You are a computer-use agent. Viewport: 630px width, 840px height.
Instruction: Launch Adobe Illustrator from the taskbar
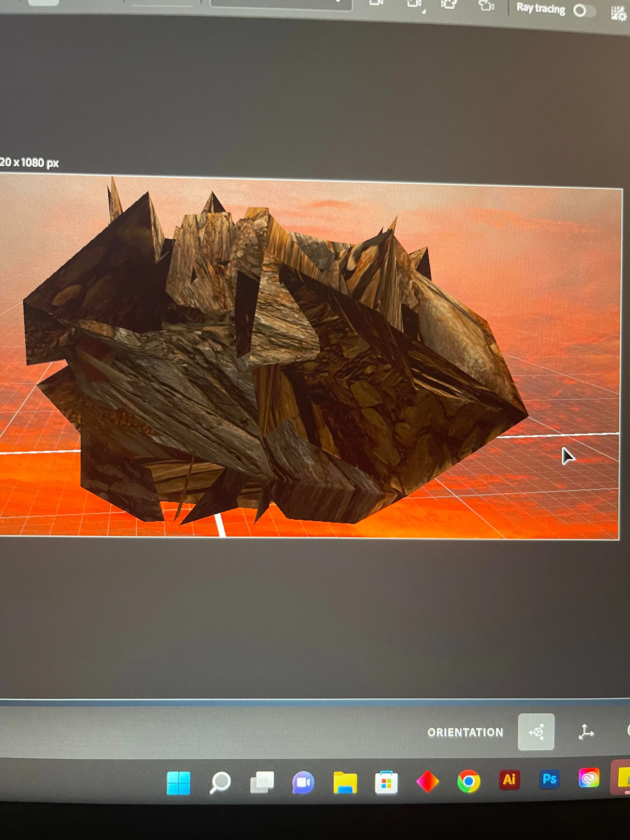[509, 780]
